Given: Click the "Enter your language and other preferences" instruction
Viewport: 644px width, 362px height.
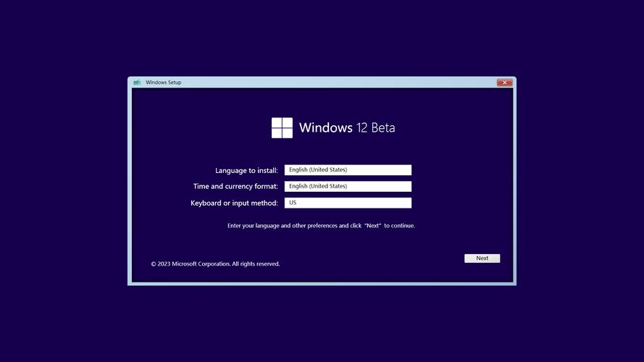Looking at the screenshot, I should 321,226.
